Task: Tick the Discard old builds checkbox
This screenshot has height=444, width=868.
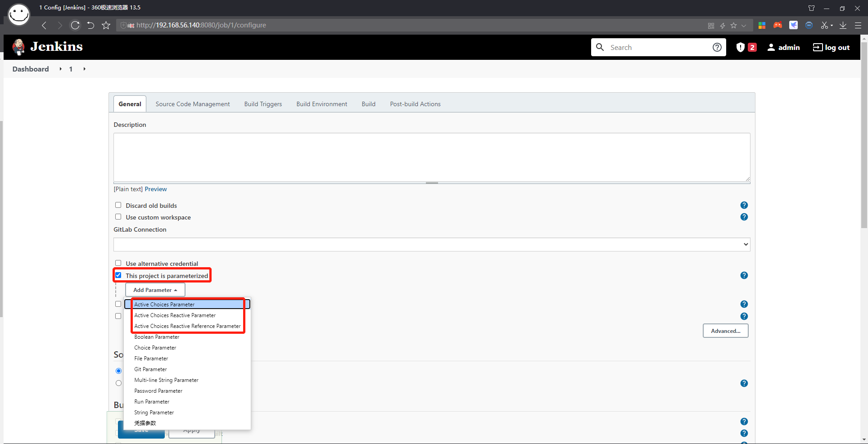Action: click(118, 205)
